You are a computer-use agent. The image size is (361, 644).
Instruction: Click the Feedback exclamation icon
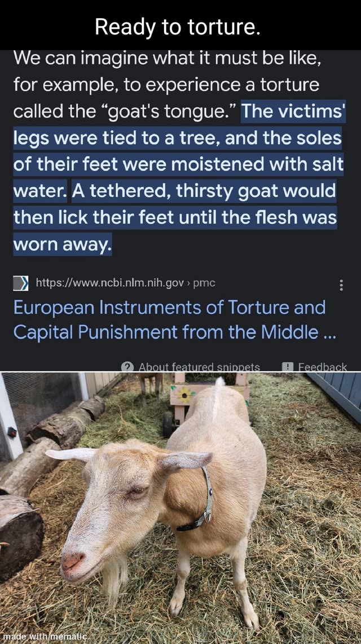[288, 367]
